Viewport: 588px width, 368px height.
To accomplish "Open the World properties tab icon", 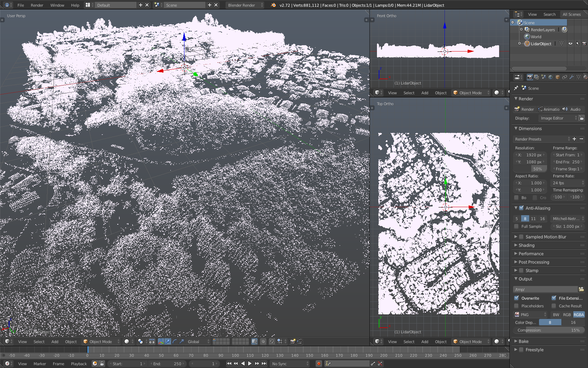I will coord(551,77).
